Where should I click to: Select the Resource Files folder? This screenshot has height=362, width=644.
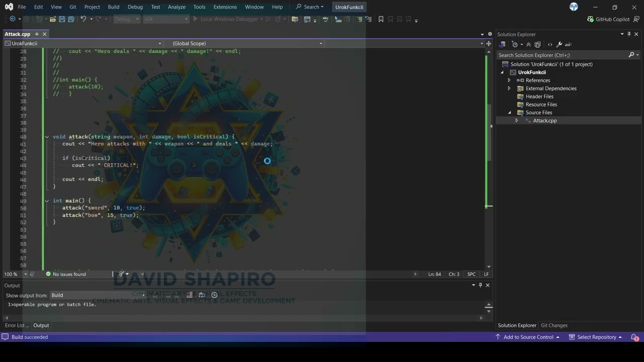(x=541, y=105)
